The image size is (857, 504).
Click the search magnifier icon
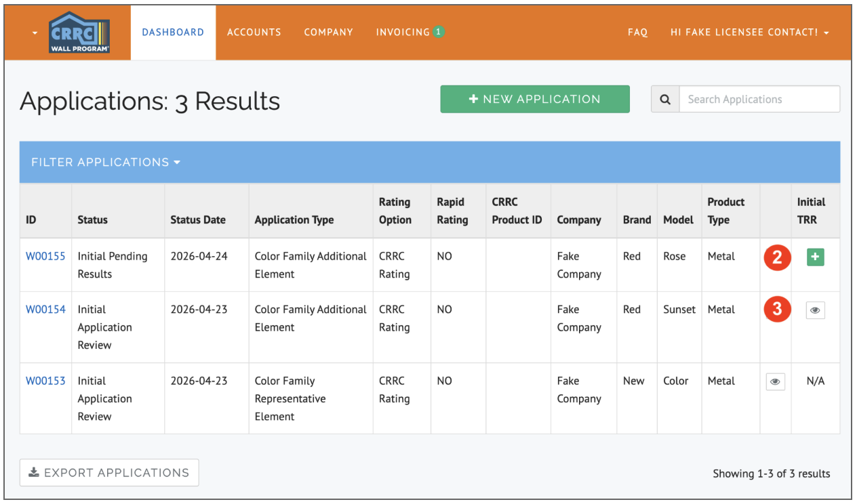tap(665, 99)
